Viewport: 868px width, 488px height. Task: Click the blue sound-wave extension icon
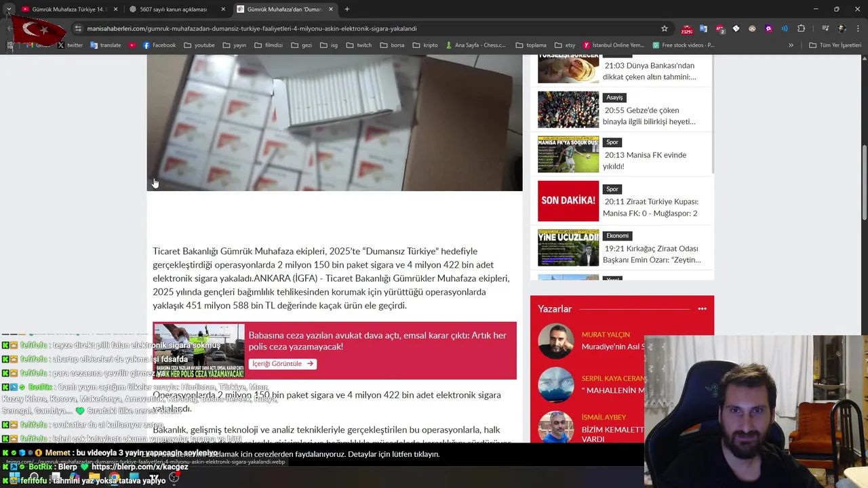tap(785, 28)
